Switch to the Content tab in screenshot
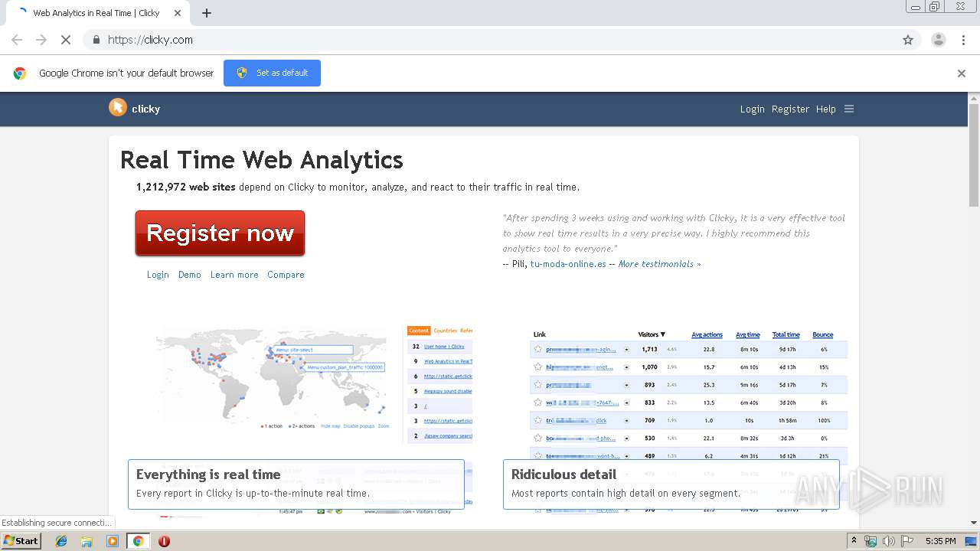Screen dimensions: 980x551 pos(419,331)
